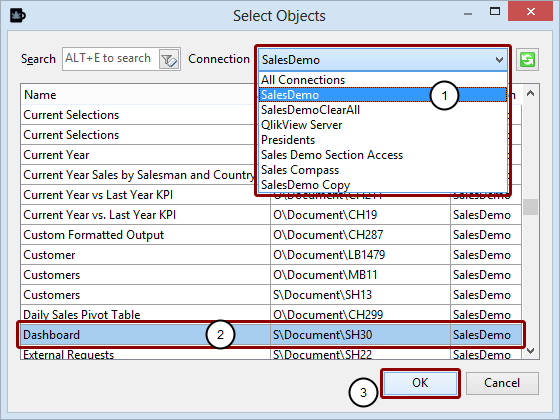Minimize the Select Objects window
This screenshot has width=560, height=420.
point(468,13)
